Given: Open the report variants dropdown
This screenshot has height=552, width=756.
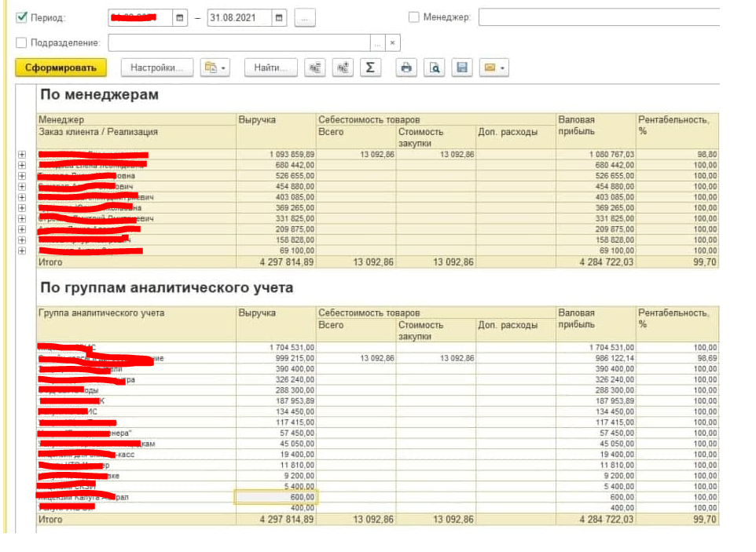Looking at the screenshot, I should (x=215, y=68).
